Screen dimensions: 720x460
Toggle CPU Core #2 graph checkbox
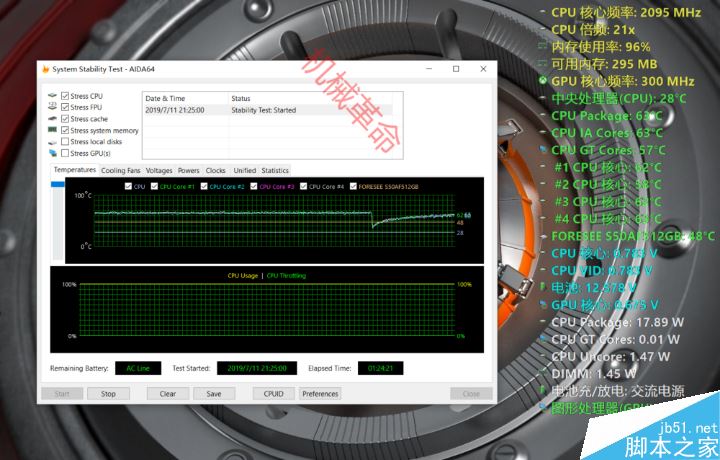(x=204, y=186)
